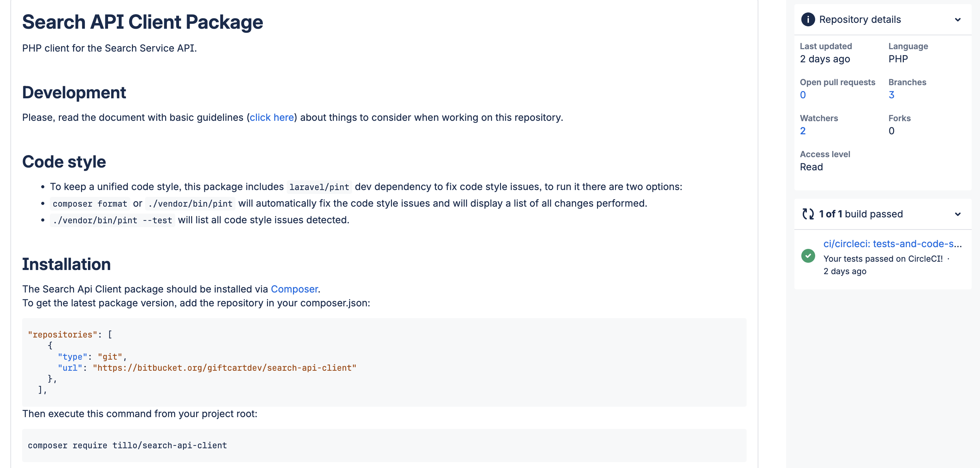View the 3 branches link
The width and height of the screenshot is (980, 468).
pyautogui.click(x=891, y=95)
